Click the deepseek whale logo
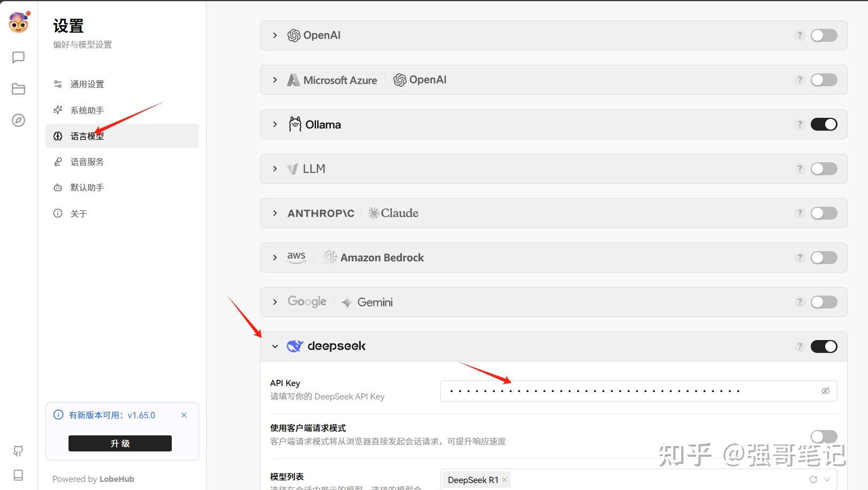Image resolution: width=868 pixels, height=490 pixels. tap(295, 346)
